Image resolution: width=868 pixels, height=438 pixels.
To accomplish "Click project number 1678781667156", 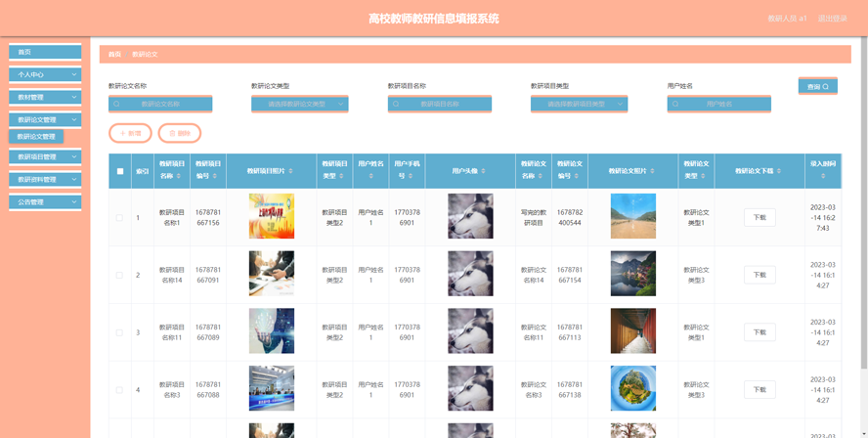I will tap(208, 218).
